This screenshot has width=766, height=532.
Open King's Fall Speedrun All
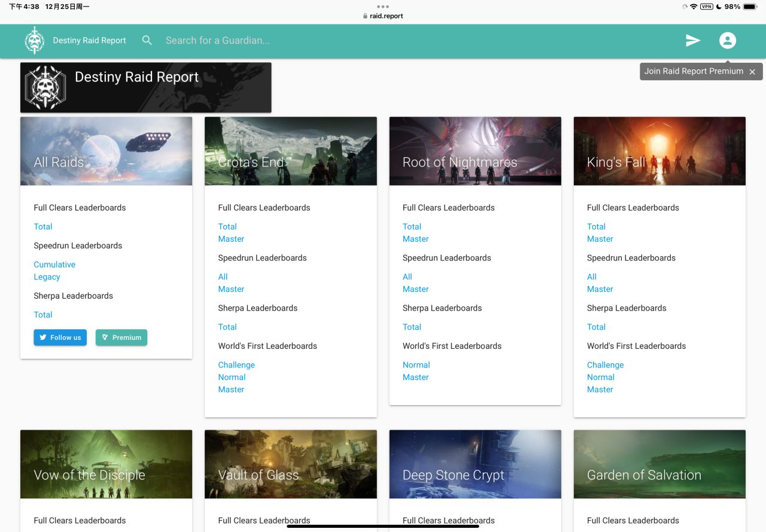[x=591, y=276]
